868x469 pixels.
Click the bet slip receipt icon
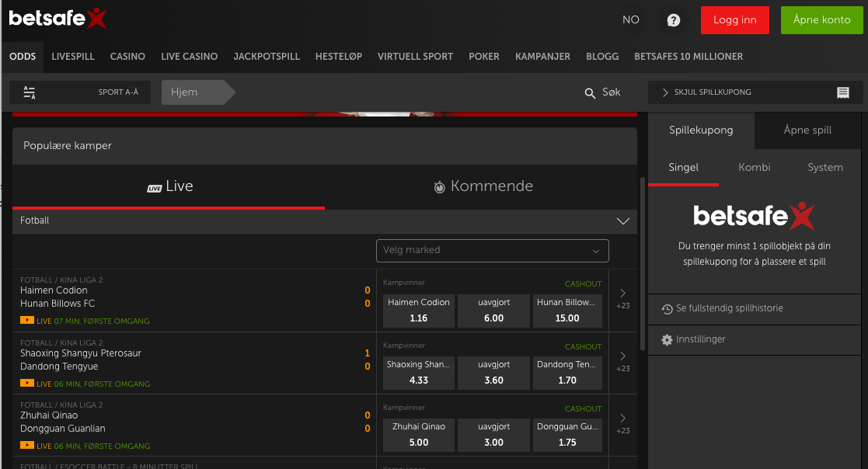(x=843, y=92)
